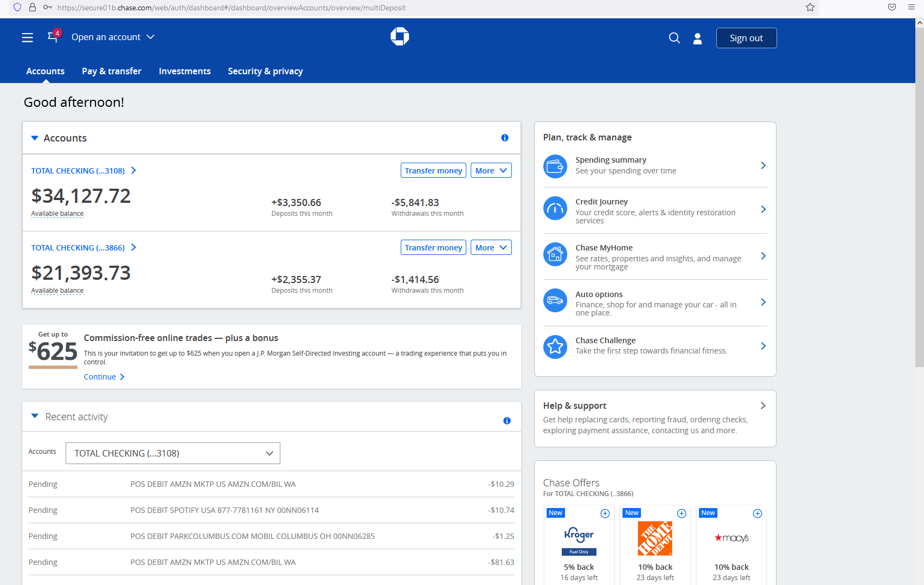The image size is (924, 585).
Task: Open Spending summary chevron arrow
Action: coord(763,165)
